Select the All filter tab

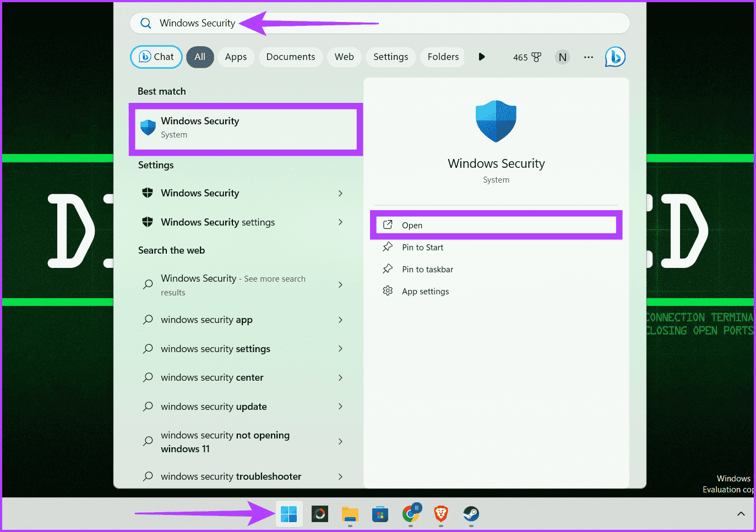[x=200, y=57]
